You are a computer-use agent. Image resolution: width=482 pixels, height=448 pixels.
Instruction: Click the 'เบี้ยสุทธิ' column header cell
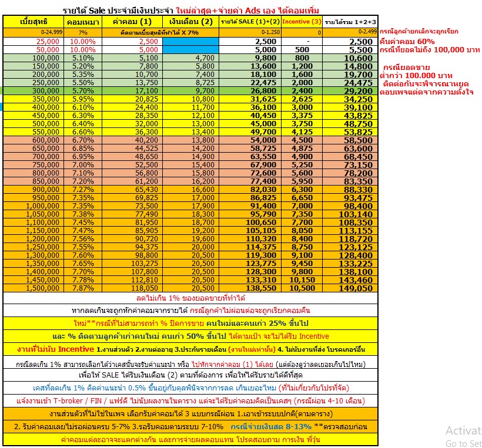pos(33,22)
